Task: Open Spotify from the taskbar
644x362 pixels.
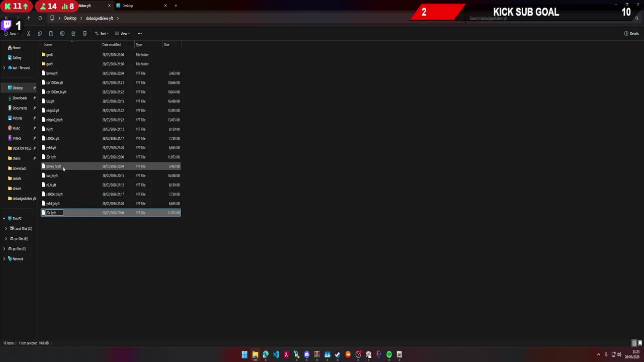Action: pos(389,354)
